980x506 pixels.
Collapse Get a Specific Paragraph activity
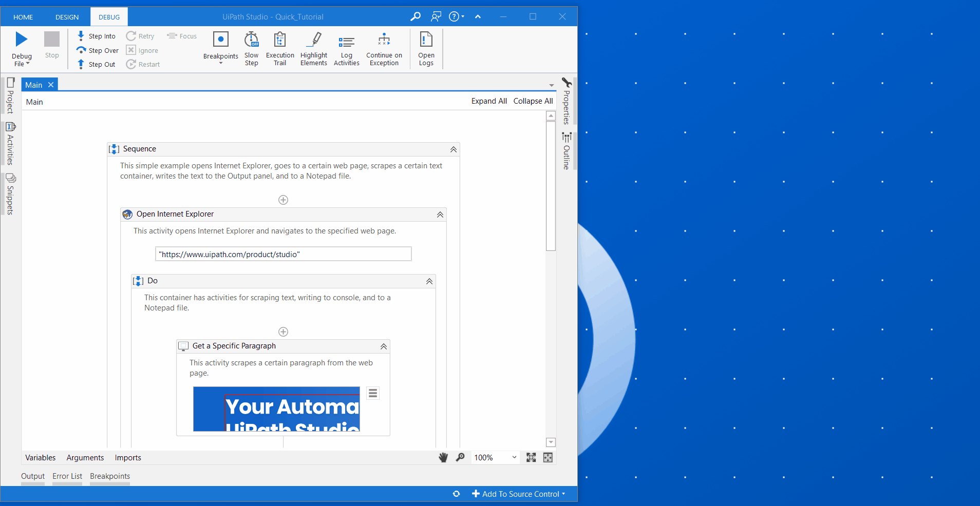[384, 346]
